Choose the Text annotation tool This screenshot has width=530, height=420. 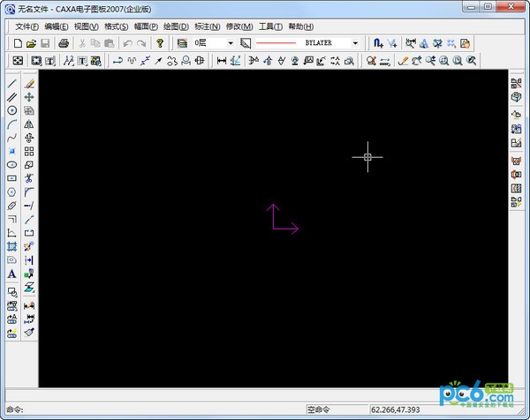pos(12,274)
